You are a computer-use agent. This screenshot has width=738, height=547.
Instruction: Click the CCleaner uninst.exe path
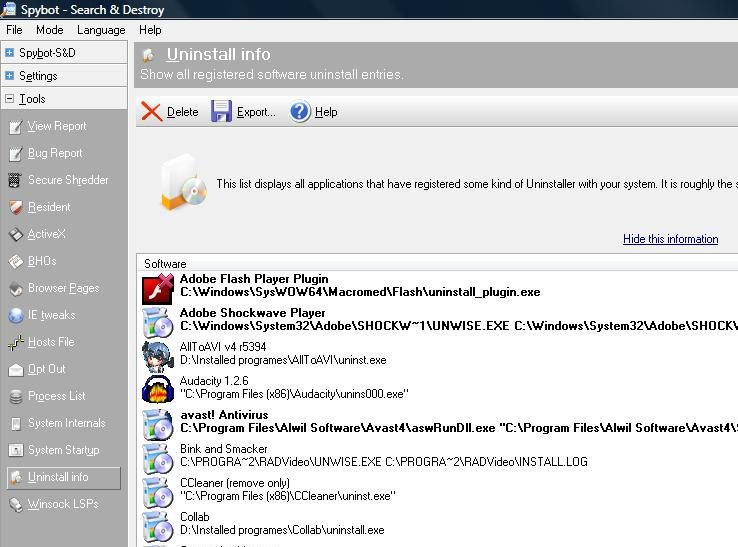[288, 496]
